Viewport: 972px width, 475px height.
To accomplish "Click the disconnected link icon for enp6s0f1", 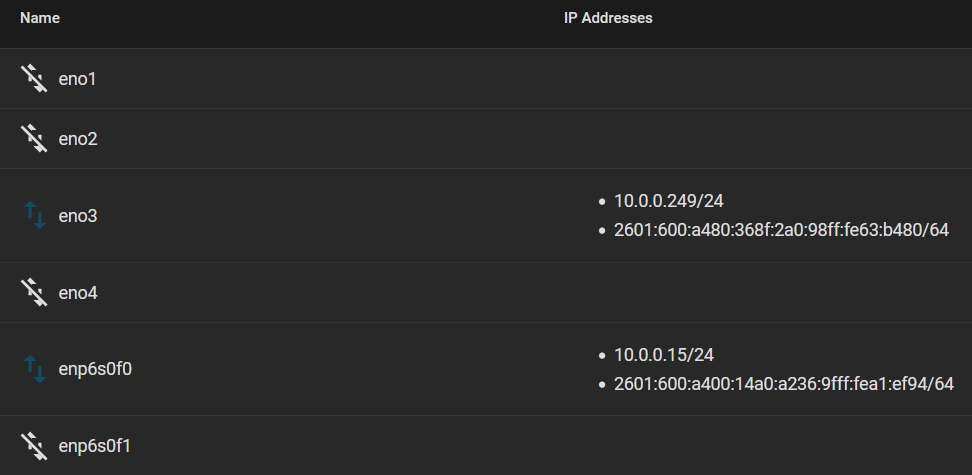I will [x=34, y=446].
